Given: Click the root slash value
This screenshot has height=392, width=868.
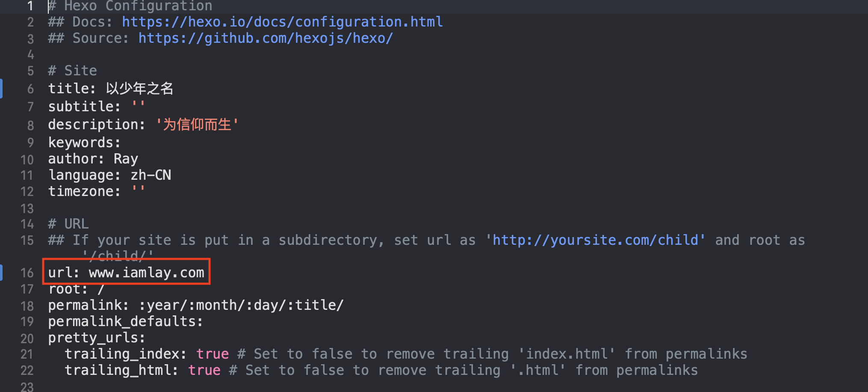Looking at the screenshot, I should pos(101,289).
